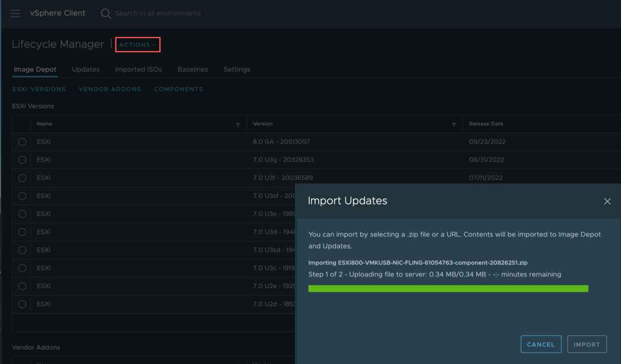The width and height of the screenshot is (621, 364).
Task: Switch to the Updates tab
Action: (x=86, y=69)
